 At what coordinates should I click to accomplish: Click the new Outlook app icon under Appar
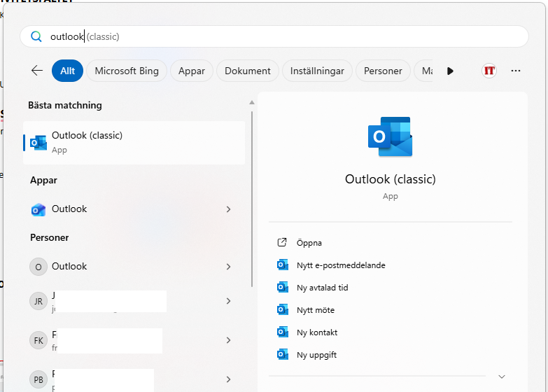click(38, 209)
